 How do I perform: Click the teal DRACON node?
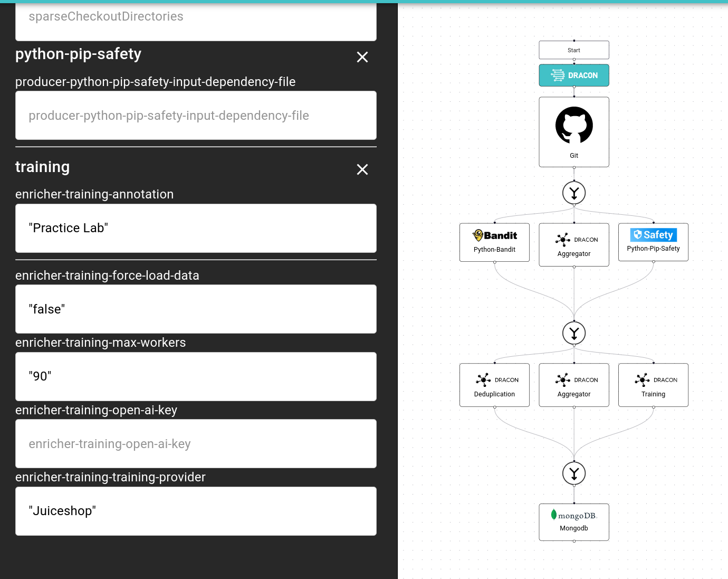[x=574, y=75]
